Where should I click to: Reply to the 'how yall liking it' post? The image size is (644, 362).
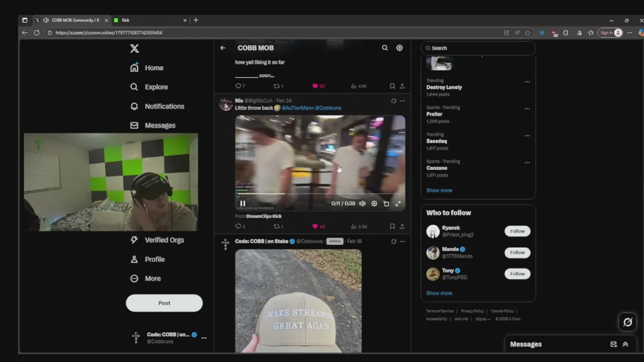pos(240,86)
